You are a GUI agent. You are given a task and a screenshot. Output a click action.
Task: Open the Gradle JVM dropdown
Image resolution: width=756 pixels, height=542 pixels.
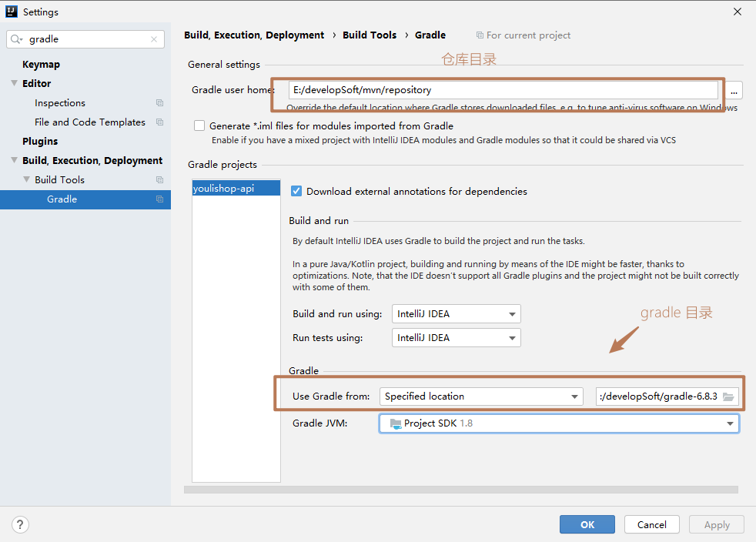pyautogui.click(x=559, y=423)
